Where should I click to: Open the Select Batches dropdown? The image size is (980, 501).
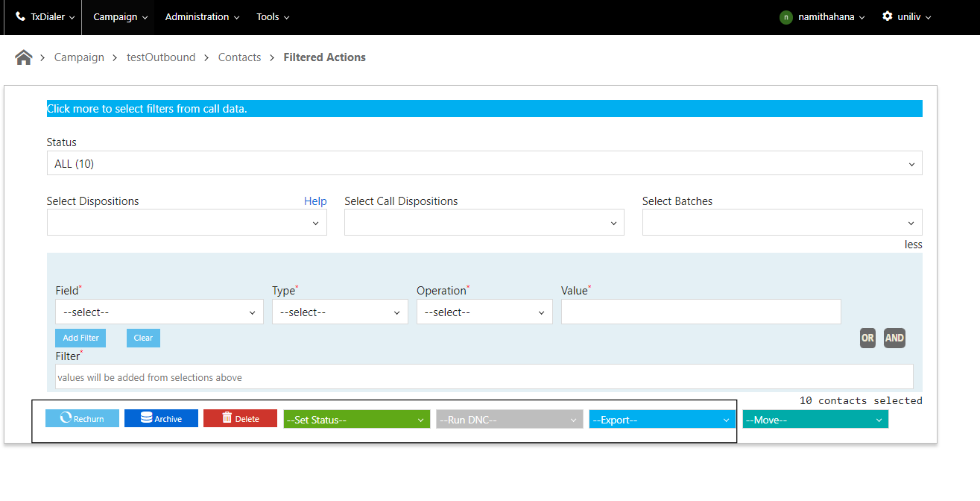click(x=782, y=222)
